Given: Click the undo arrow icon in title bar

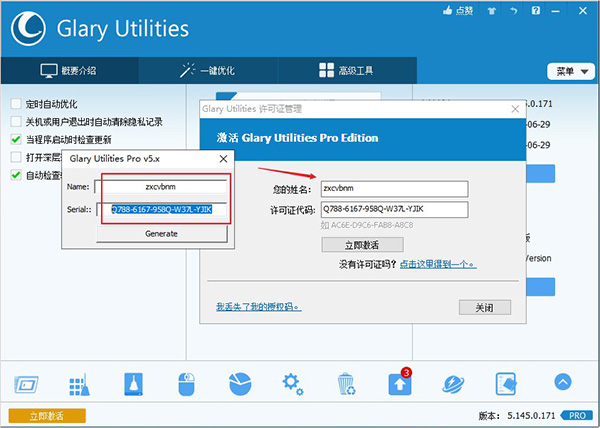Looking at the screenshot, I should click(x=514, y=11).
